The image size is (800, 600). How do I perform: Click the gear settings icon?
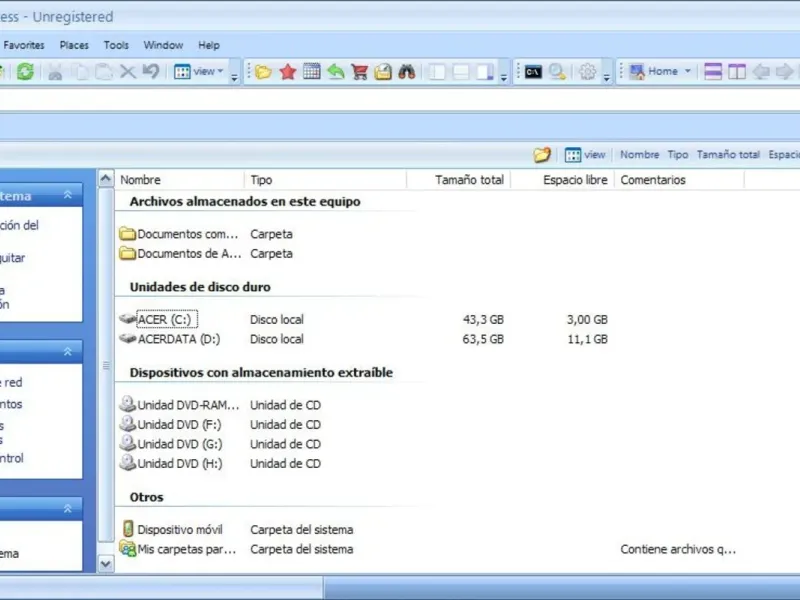[587, 72]
